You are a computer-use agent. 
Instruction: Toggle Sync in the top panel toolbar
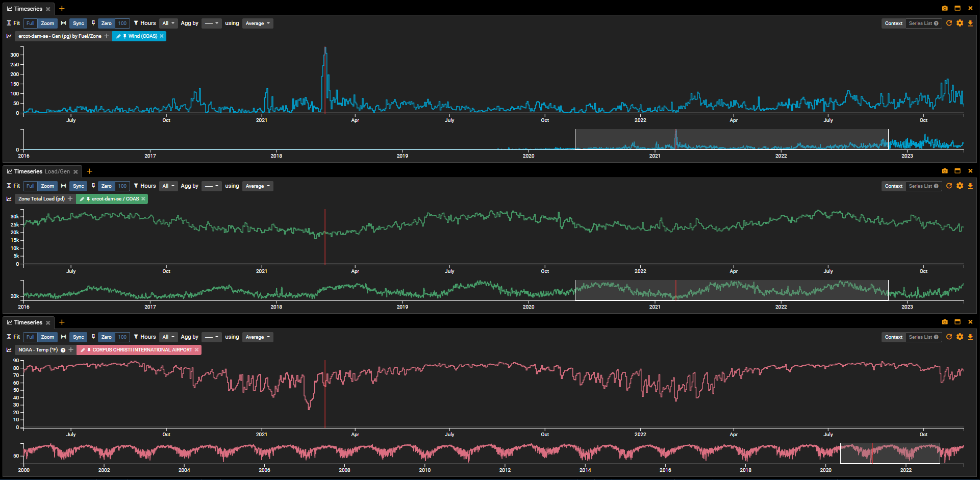(78, 23)
